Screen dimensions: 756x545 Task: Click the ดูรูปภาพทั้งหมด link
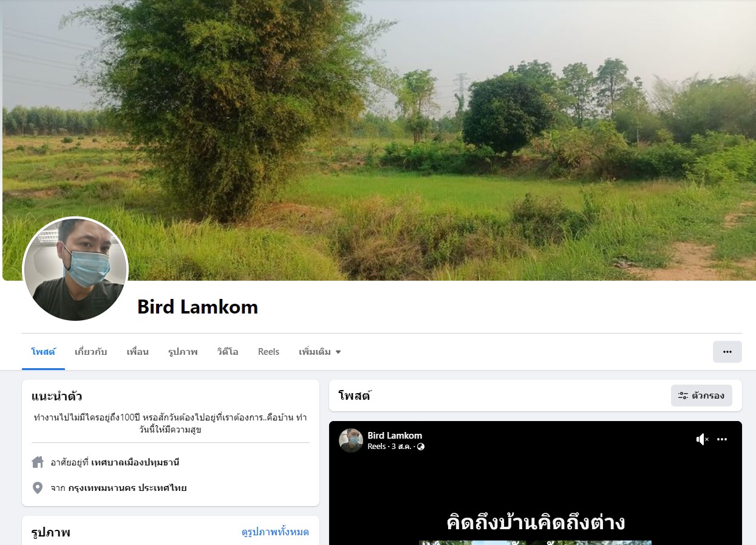pos(275,532)
